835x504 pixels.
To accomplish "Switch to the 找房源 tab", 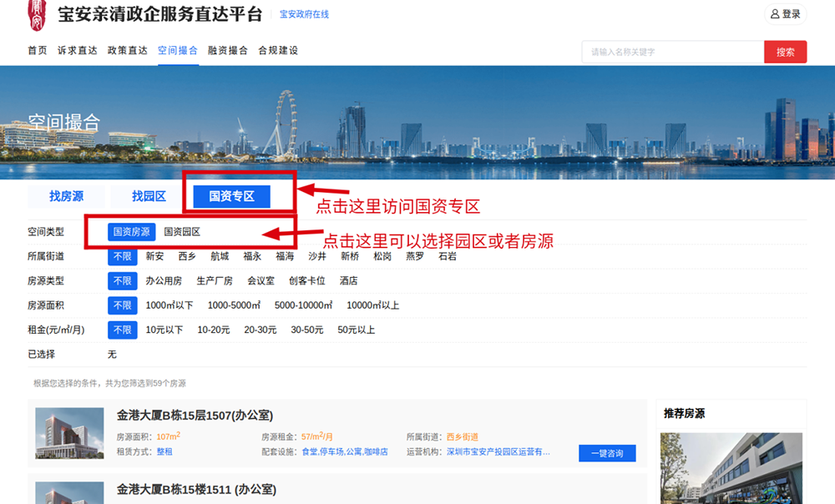I will pos(66,196).
